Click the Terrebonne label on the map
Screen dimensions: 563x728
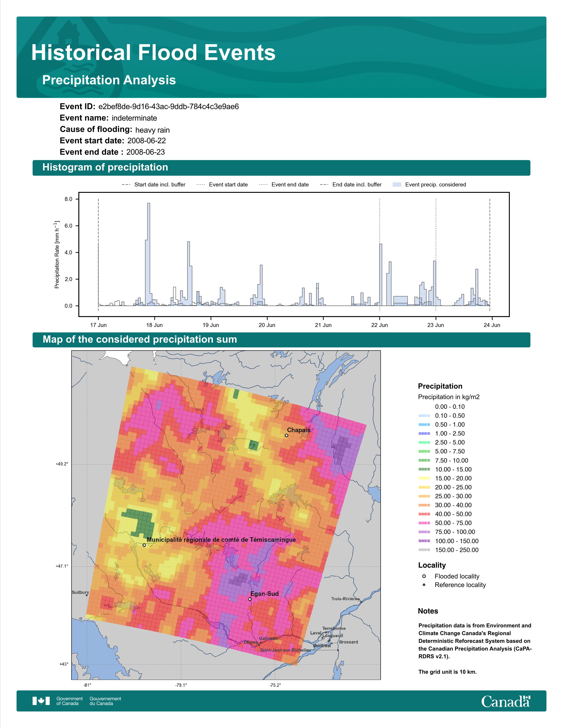point(334,628)
